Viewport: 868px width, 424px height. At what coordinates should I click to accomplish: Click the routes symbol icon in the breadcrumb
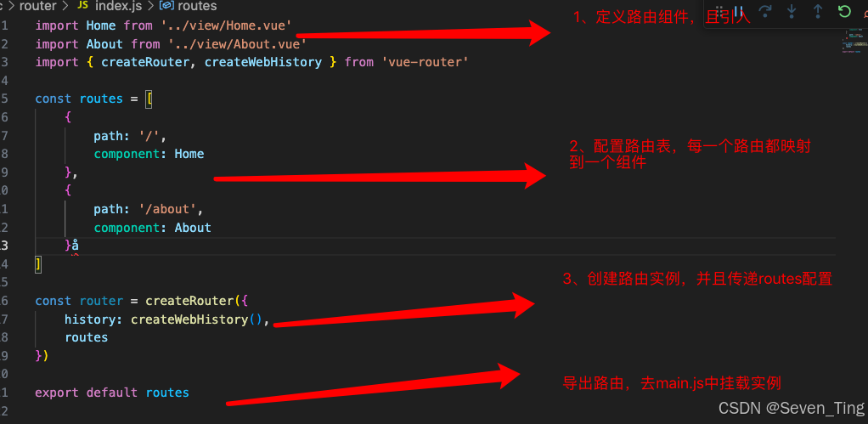166,6
